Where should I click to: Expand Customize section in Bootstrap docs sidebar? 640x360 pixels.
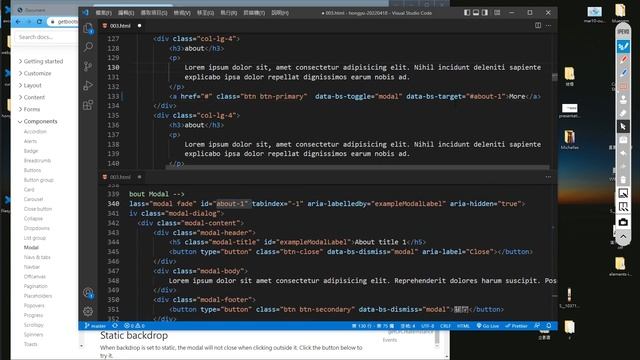point(35,73)
